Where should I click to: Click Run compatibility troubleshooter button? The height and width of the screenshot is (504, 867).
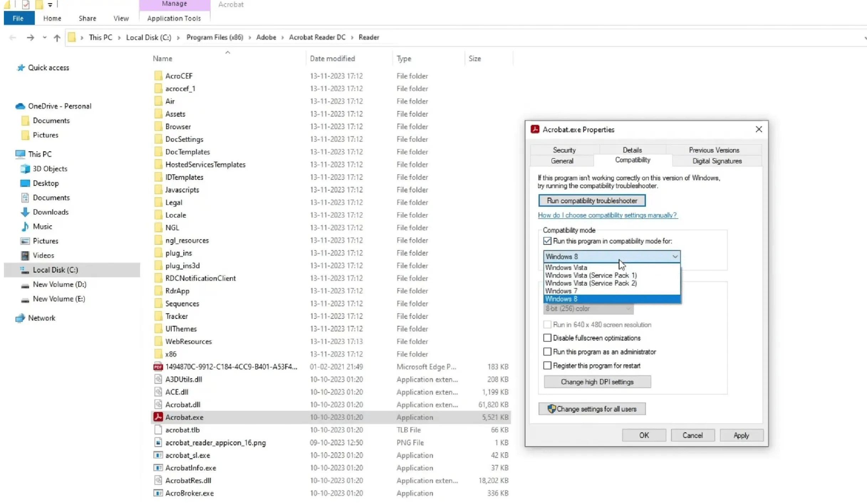[592, 201]
